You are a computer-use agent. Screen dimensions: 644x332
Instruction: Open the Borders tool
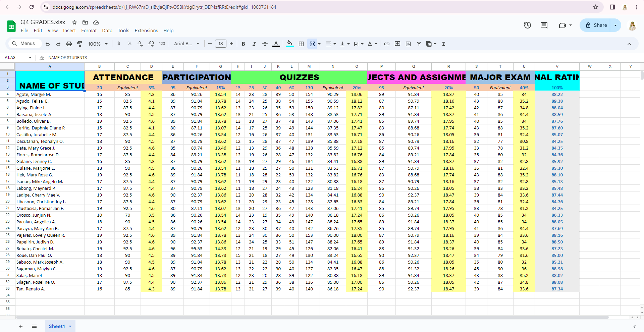[x=301, y=44]
